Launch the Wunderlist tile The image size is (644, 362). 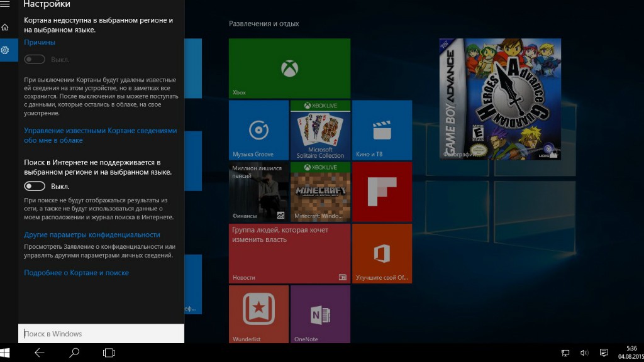[x=258, y=314]
